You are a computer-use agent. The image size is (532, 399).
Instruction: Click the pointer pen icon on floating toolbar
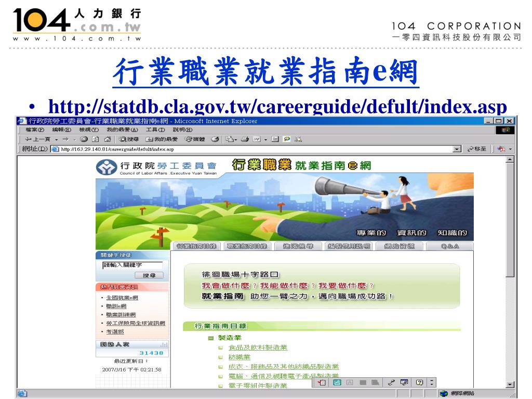[x=391, y=382]
